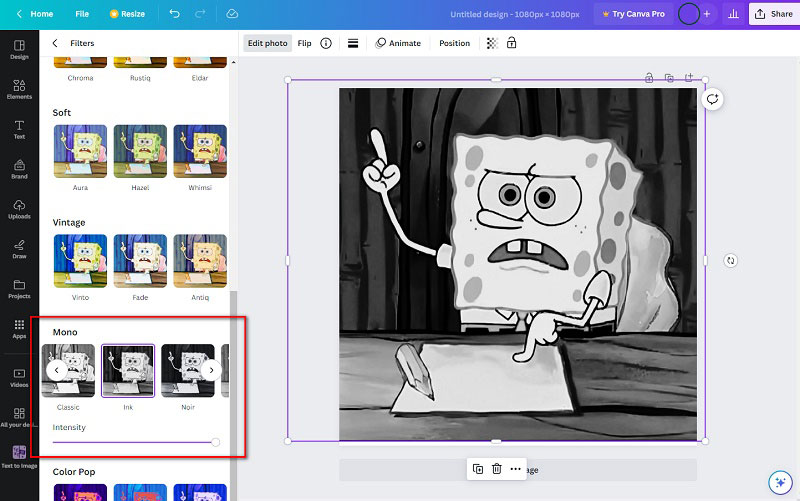Add a collaborator with plus icon
The width and height of the screenshot is (800, 501).
coord(707,14)
